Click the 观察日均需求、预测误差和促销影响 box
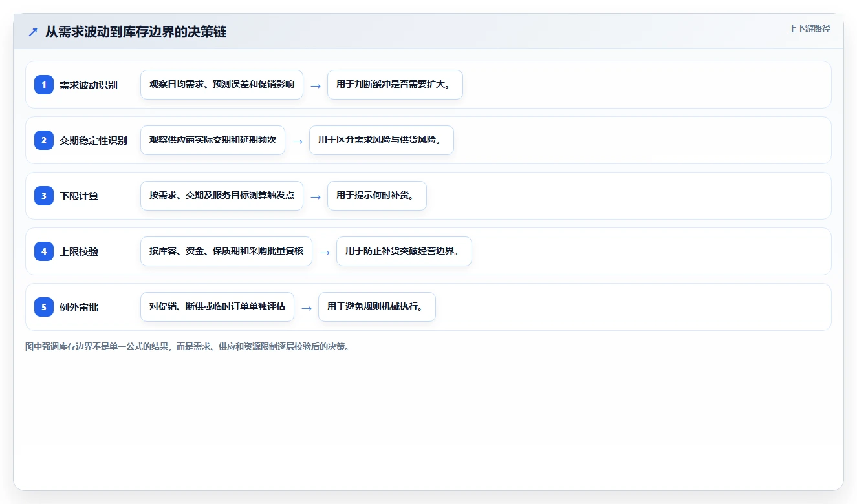This screenshot has height=504, width=857. [x=222, y=85]
